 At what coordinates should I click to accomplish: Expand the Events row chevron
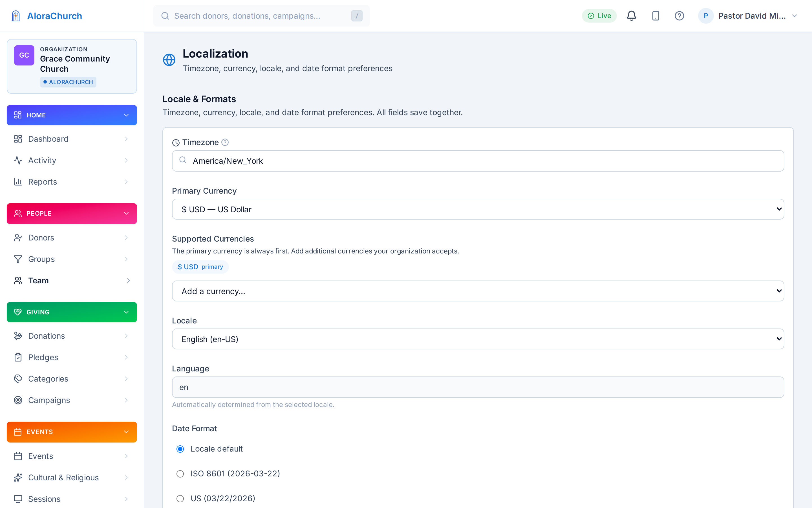click(x=126, y=456)
